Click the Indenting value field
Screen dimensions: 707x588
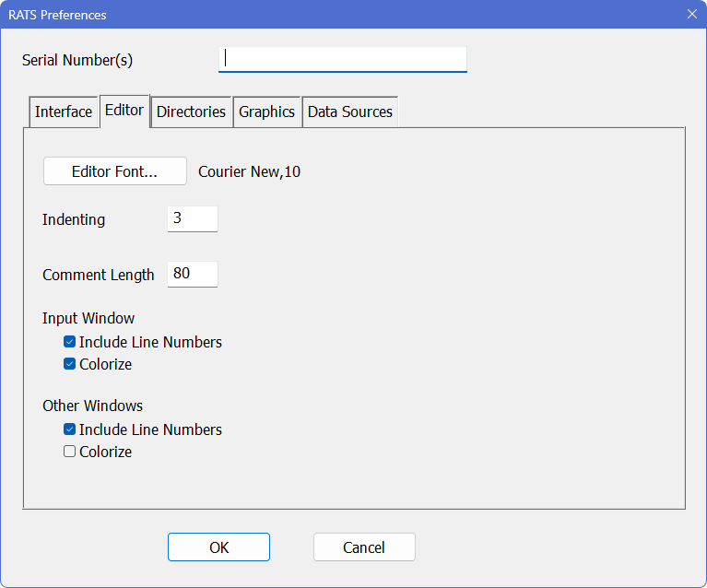192,219
